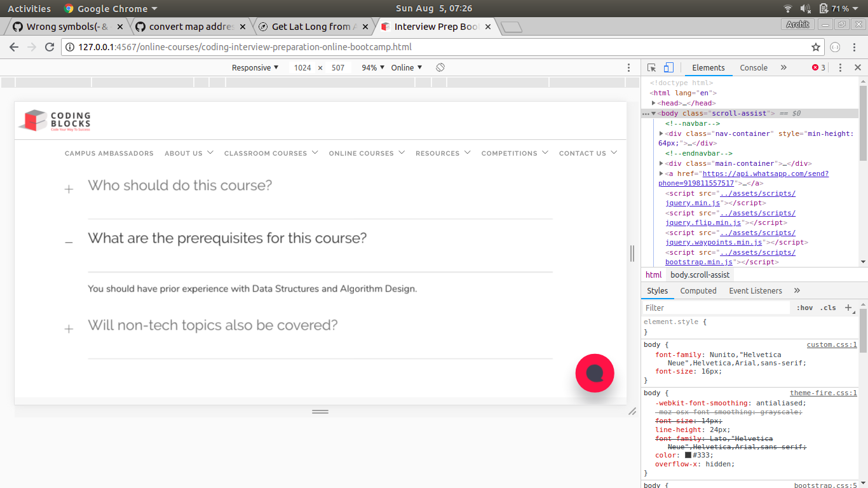Select the Styles tab
Viewport: 868px width, 488px height.
657,290
